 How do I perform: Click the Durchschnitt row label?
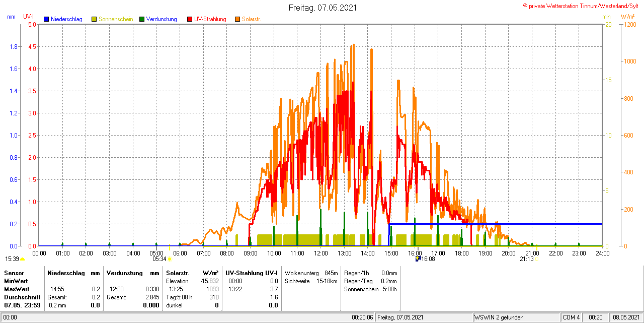pos(22,297)
